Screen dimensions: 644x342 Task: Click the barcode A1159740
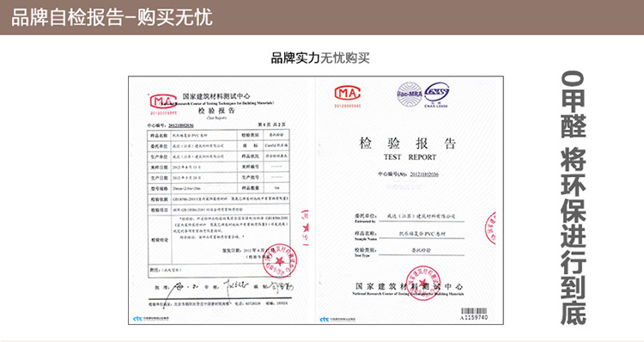pyautogui.click(x=473, y=314)
